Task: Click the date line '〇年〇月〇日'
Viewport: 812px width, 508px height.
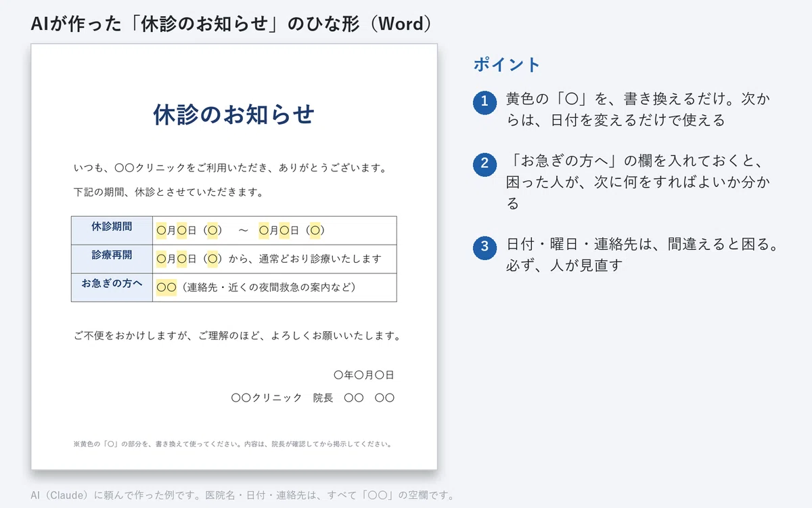Action: click(x=364, y=375)
